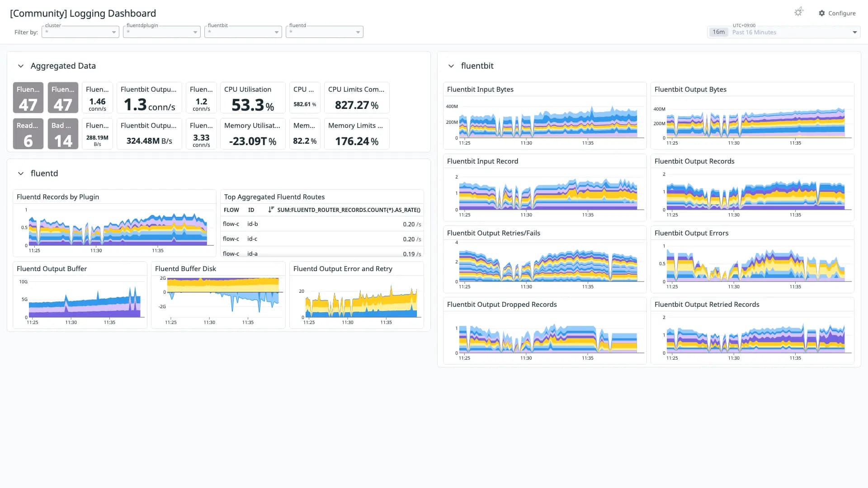Open the cluster filter dropdown
Screen dimensions: 868x488
[x=80, y=32]
